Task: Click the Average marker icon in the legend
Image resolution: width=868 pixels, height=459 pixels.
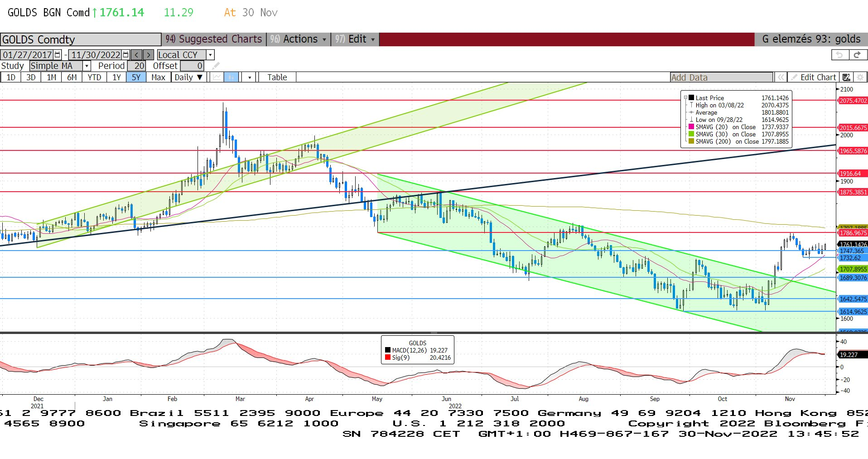Action: [x=691, y=112]
